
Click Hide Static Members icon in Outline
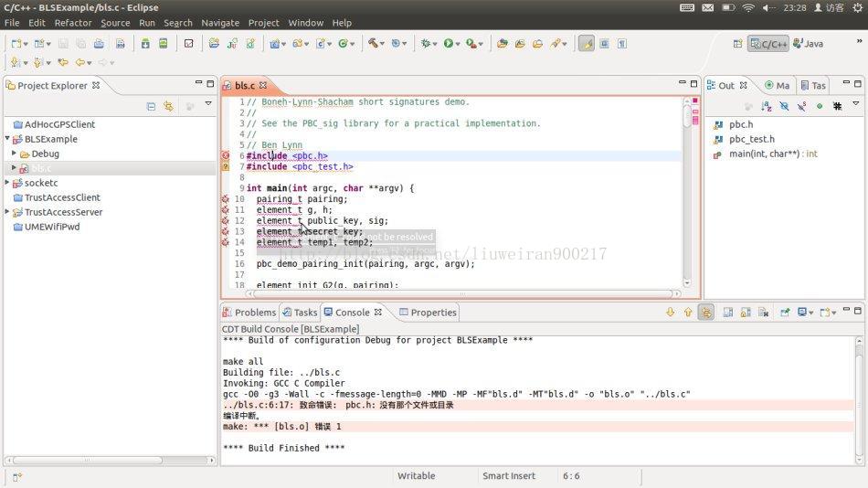tap(801, 106)
